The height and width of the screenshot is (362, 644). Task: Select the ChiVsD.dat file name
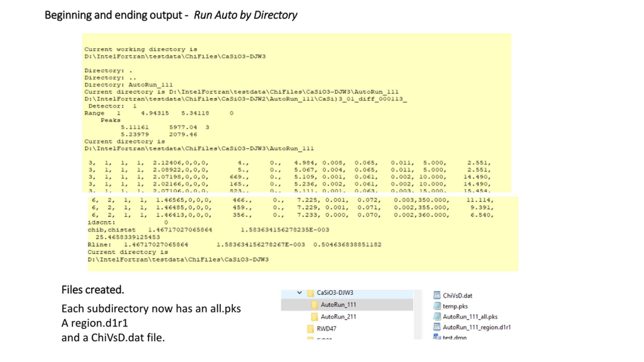458,296
